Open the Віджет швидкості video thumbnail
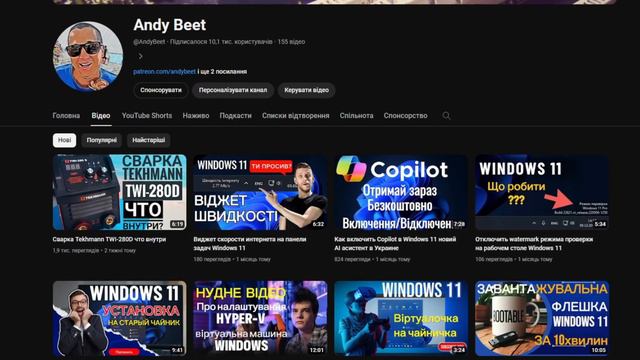Viewport: 640px width, 360px height. pyautogui.click(x=260, y=192)
